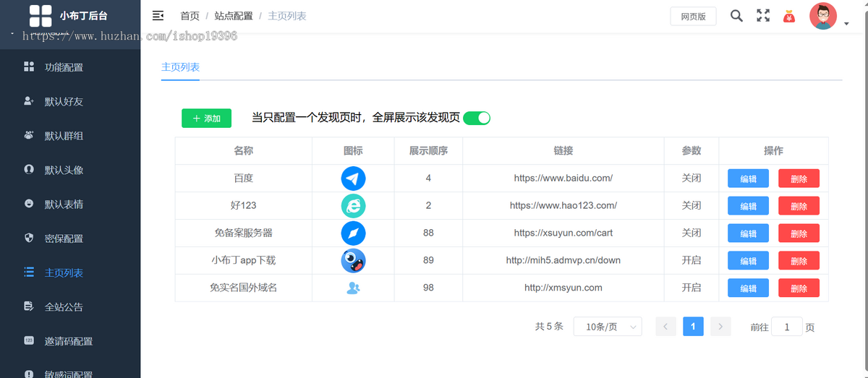Click the 敏感词配置 warning icon

29,374
